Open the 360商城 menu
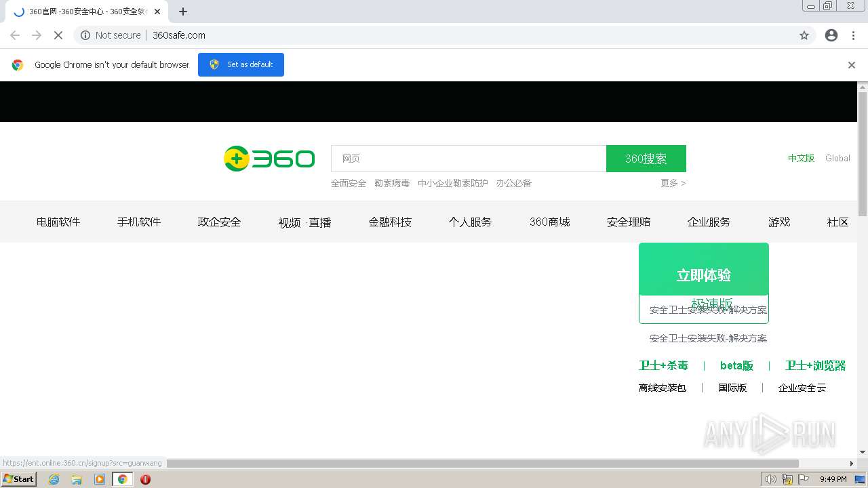Image resolution: width=868 pixels, height=488 pixels. (549, 222)
